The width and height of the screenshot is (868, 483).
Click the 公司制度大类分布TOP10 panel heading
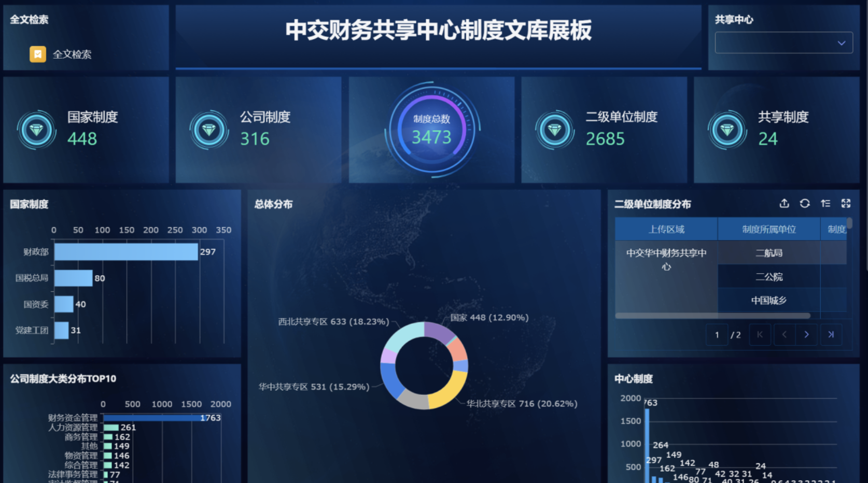pos(63,379)
